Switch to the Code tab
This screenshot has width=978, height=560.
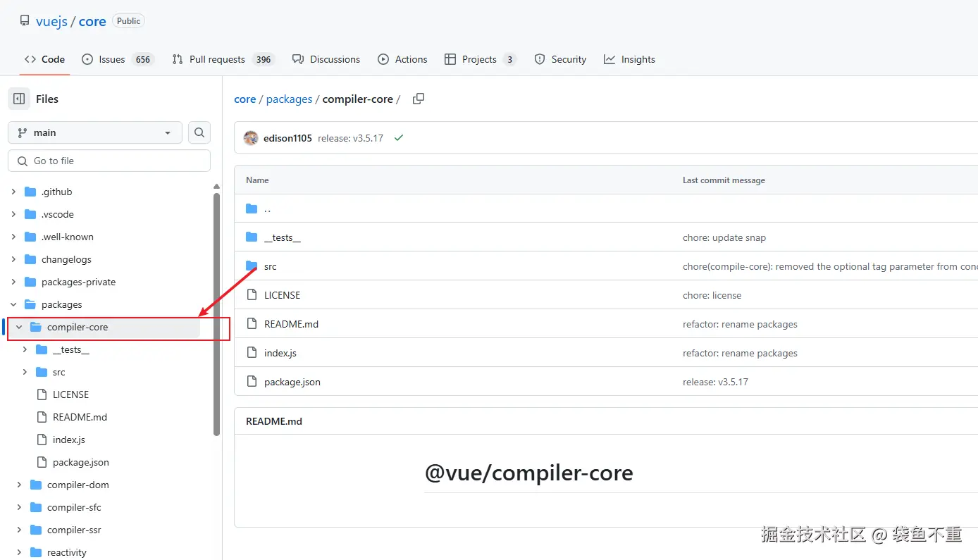(x=44, y=59)
